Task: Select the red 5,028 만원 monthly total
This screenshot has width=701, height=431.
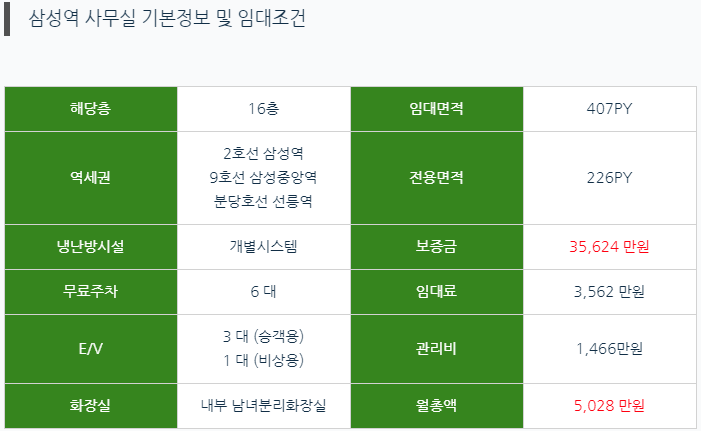Action: pyautogui.click(x=609, y=406)
